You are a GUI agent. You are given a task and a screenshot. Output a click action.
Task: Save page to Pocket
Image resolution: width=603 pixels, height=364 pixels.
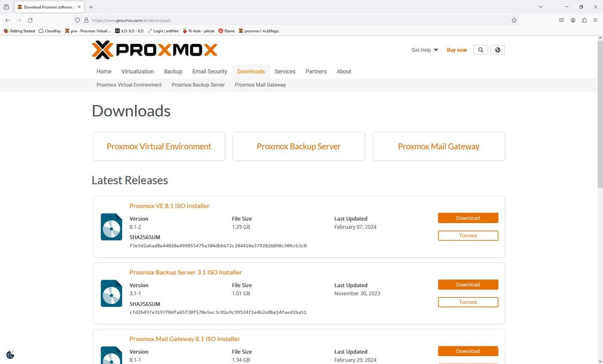pos(561,20)
